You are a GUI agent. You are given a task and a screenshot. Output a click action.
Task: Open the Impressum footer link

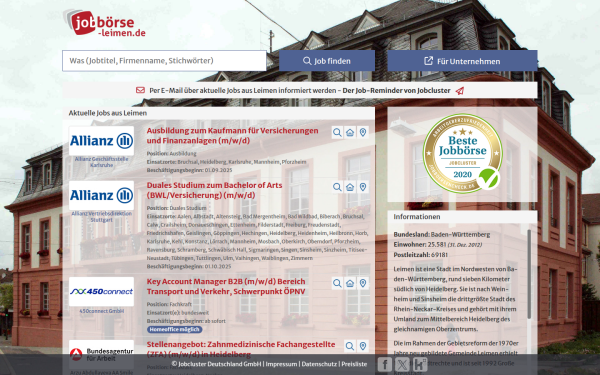(x=281, y=364)
